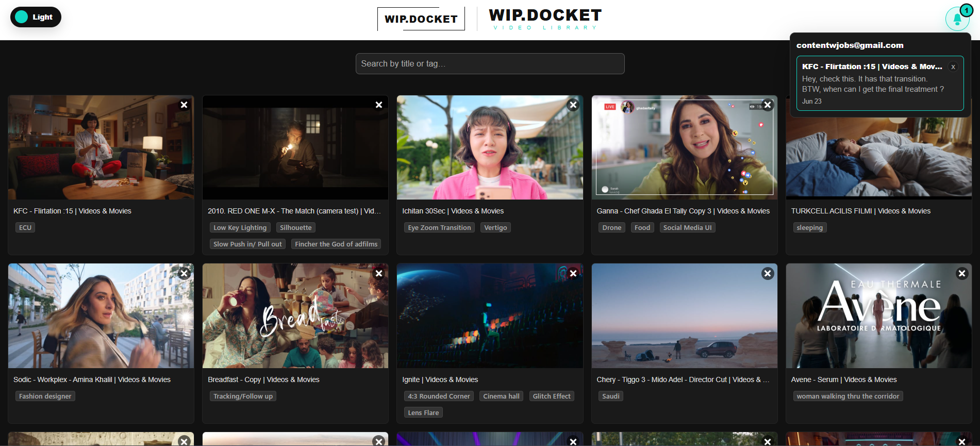Remove the Ignite video card

(573, 273)
